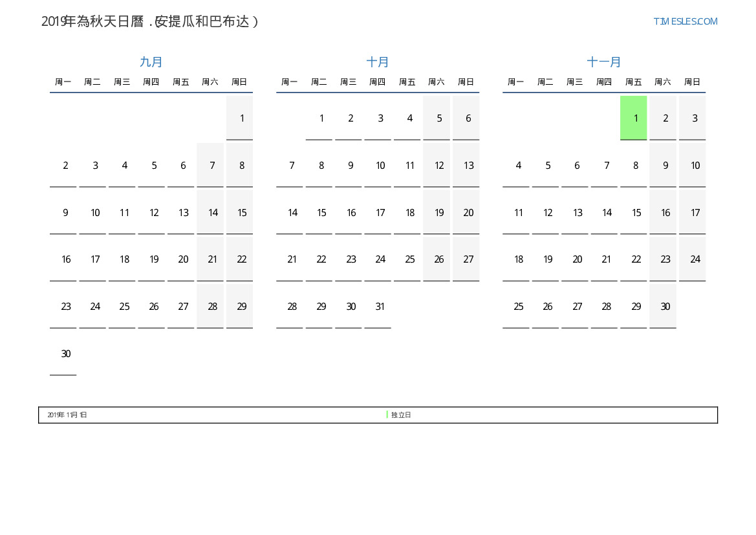This screenshot has width=756, height=535.
Task: Click 周一 header in September column
Action: [x=63, y=82]
